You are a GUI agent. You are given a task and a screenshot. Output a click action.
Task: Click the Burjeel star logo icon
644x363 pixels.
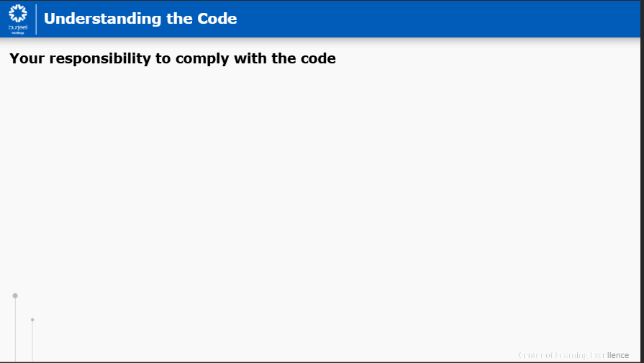tap(18, 14)
